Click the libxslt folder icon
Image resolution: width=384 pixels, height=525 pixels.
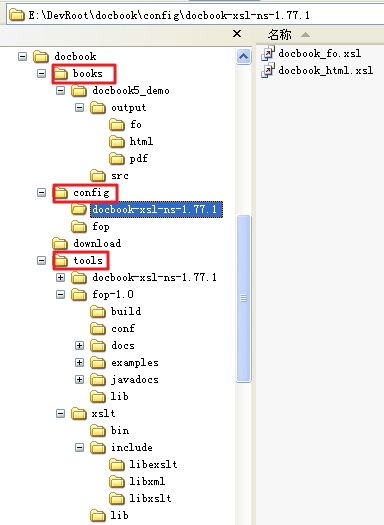117,499
